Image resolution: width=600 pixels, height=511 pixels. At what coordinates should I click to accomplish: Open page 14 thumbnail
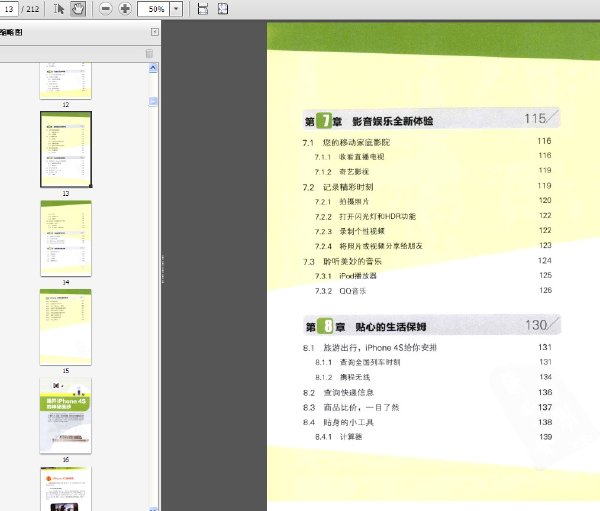coord(66,238)
